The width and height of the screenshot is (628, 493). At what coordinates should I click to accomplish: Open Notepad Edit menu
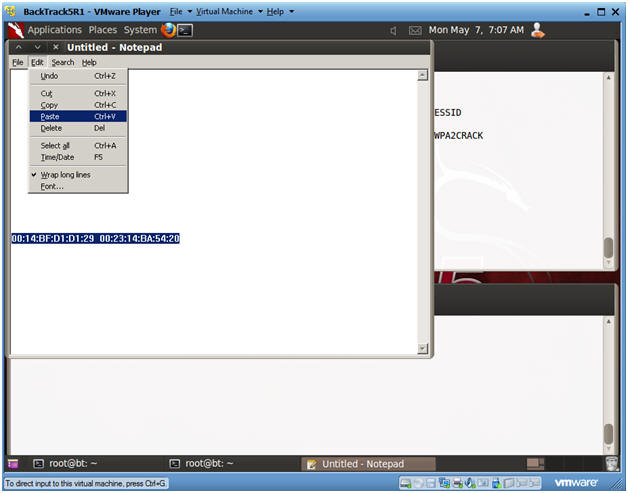point(37,62)
